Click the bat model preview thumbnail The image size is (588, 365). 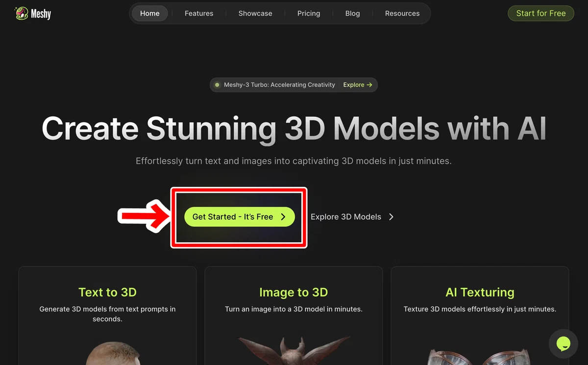click(294, 350)
